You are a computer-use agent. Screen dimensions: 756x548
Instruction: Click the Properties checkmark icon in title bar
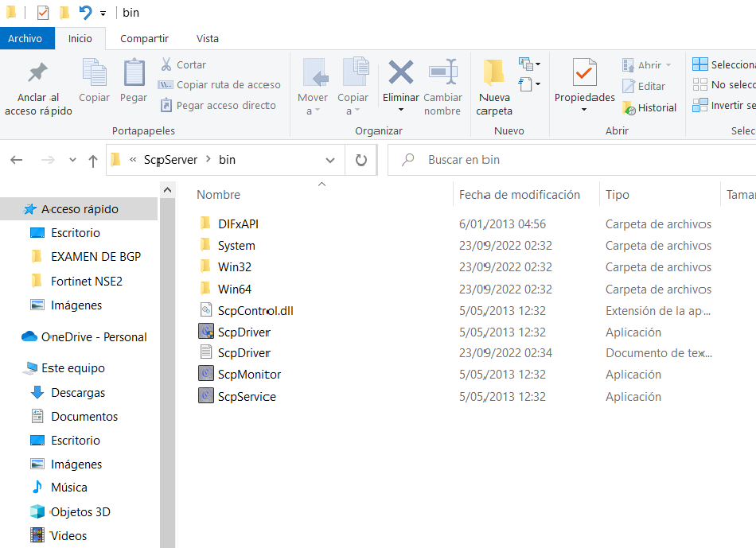click(43, 13)
